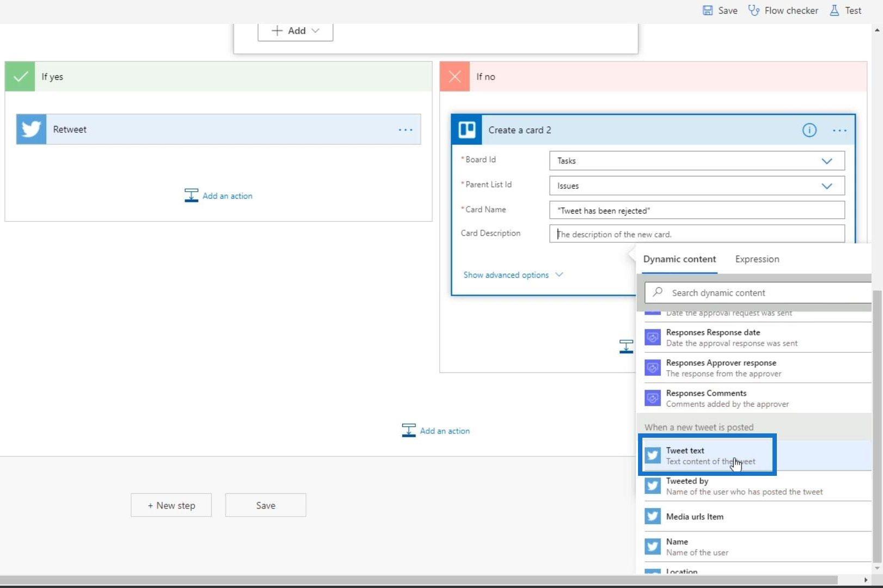The image size is (883, 588).
Task: Click the Twitter icon beside Tweeted by
Action: (x=653, y=486)
